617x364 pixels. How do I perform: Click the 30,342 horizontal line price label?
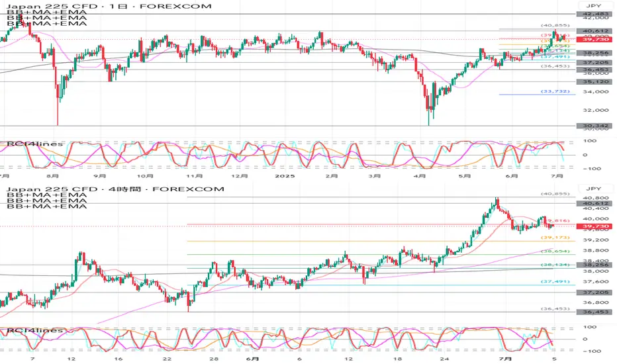coord(594,126)
